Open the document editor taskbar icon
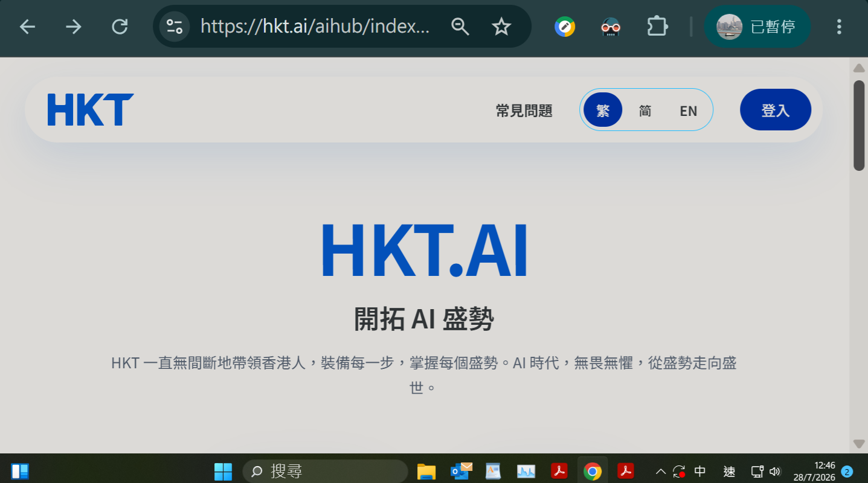 point(493,471)
